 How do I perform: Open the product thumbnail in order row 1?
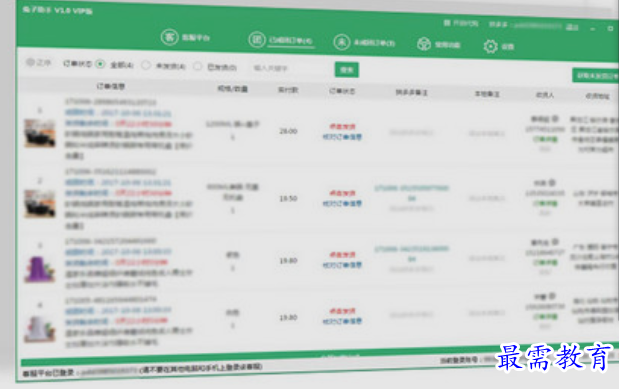(40, 133)
